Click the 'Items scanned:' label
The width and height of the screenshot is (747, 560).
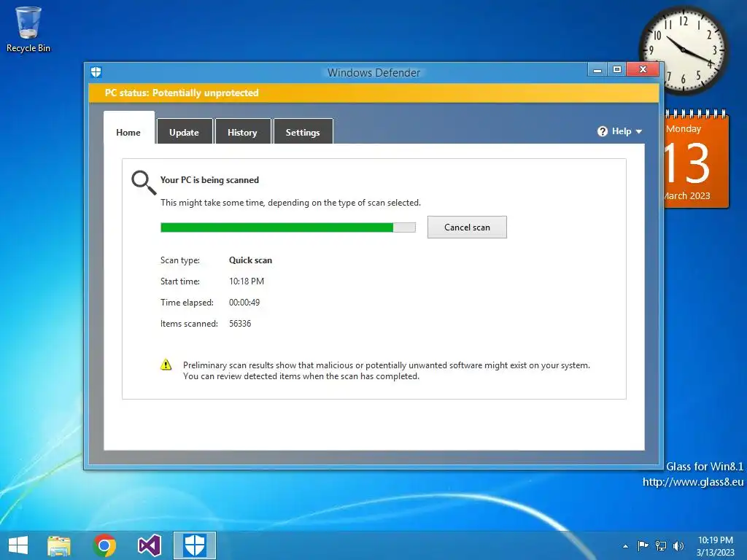click(189, 323)
